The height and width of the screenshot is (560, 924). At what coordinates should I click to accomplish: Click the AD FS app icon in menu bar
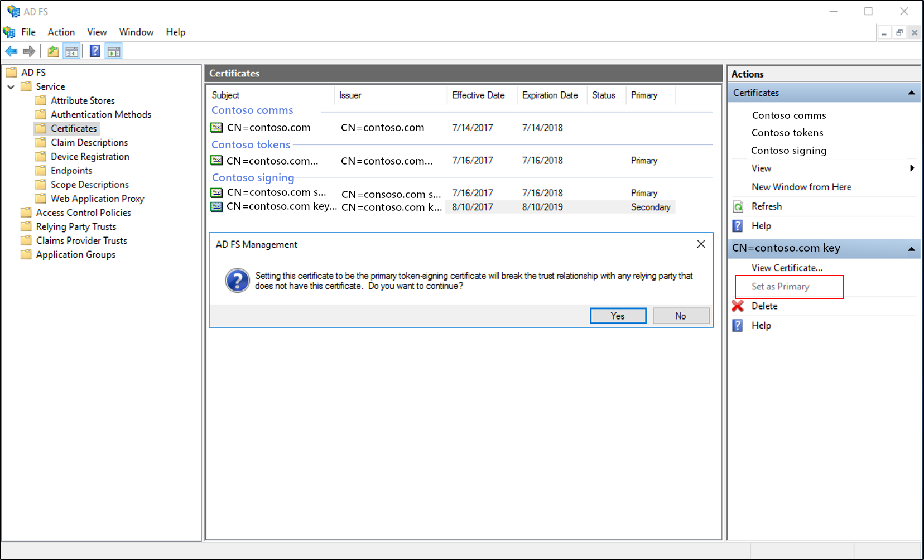tap(9, 32)
